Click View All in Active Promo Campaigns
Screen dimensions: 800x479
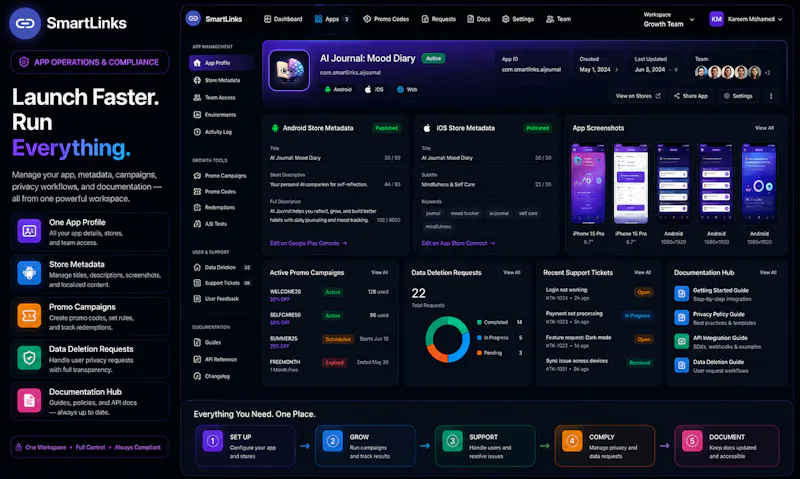coord(379,272)
